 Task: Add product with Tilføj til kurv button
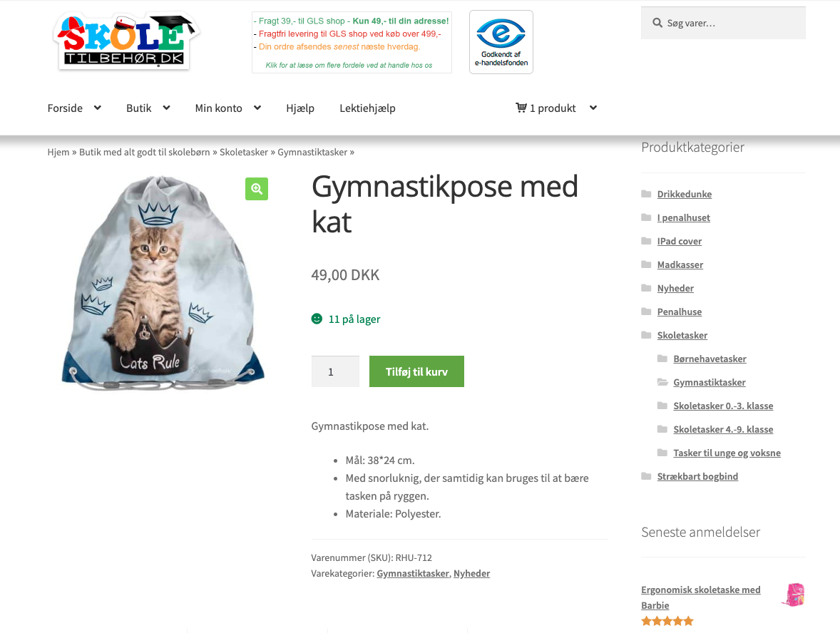click(x=416, y=371)
